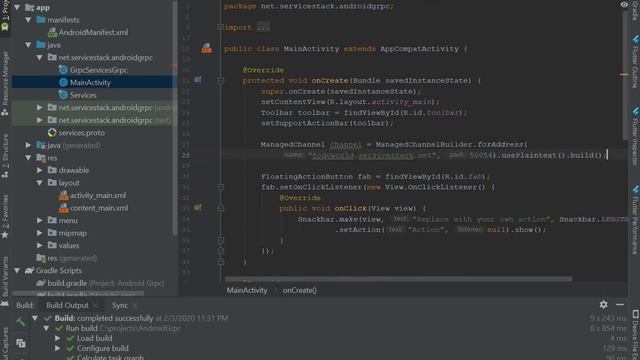
Task: Open build.gradle (Project: Android Grpc)
Action: pos(105,283)
